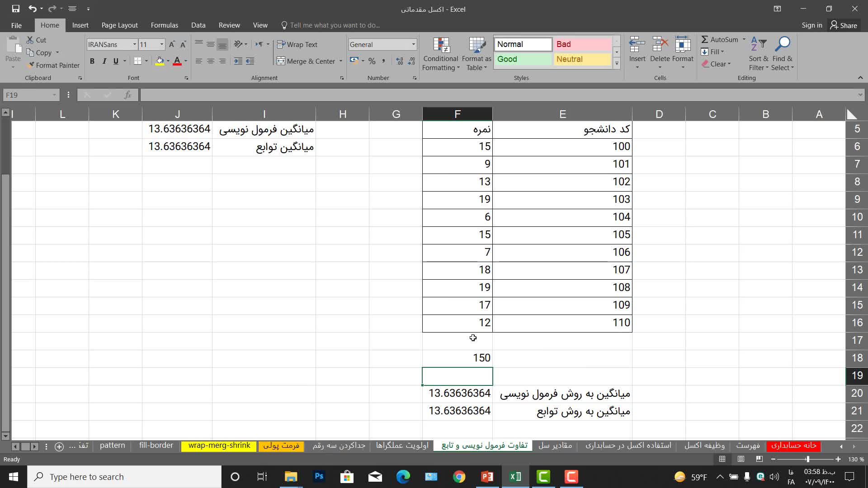Click the Find & Select icon

782,45
